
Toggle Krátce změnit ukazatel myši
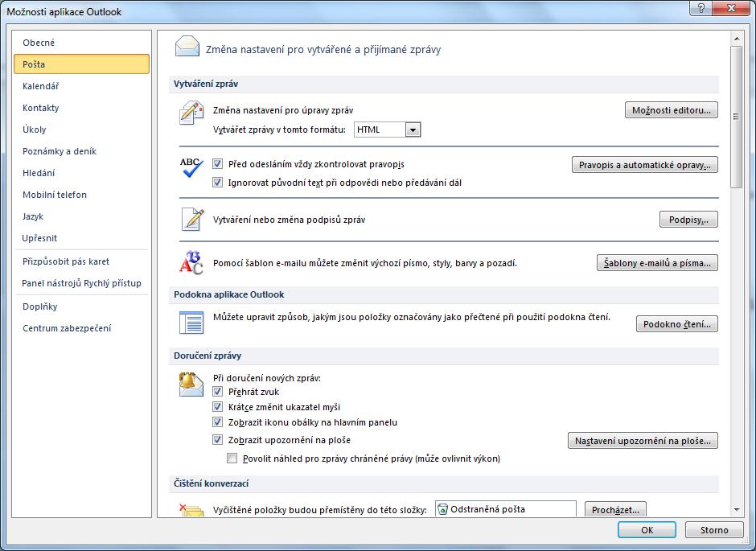coord(217,407)
